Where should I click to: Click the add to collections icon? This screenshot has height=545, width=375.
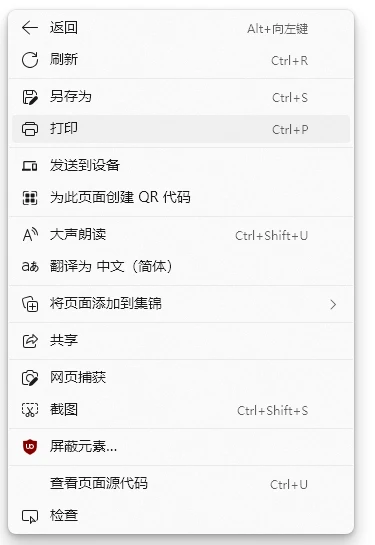30,304
